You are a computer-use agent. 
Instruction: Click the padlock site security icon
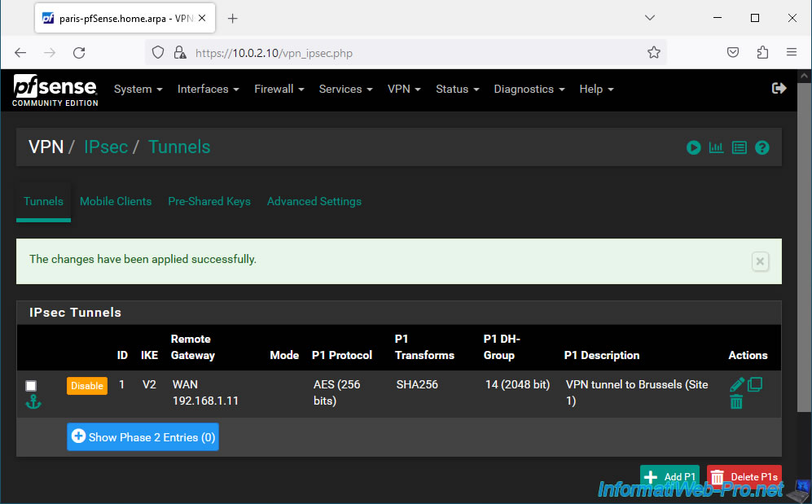click(180, 53)
